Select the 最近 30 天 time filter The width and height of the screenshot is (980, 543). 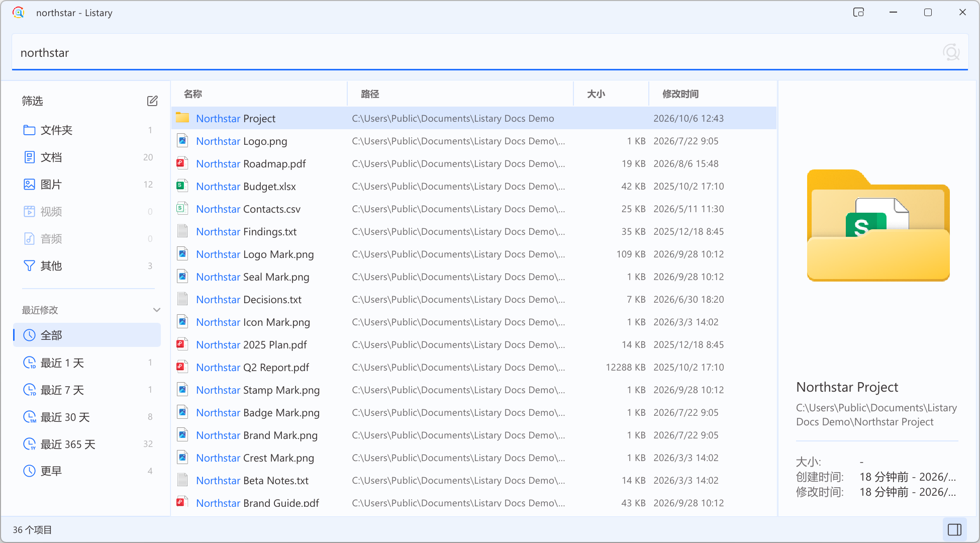87,417
